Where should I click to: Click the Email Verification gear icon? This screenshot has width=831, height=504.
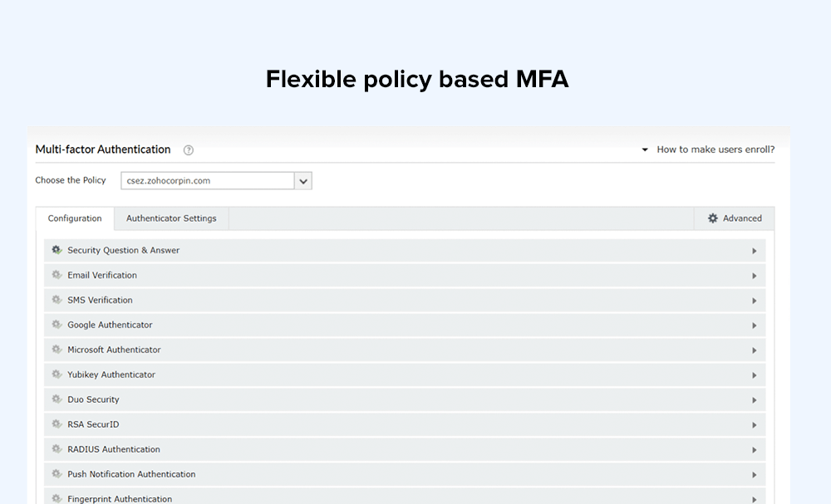click(x=57, y=275)
